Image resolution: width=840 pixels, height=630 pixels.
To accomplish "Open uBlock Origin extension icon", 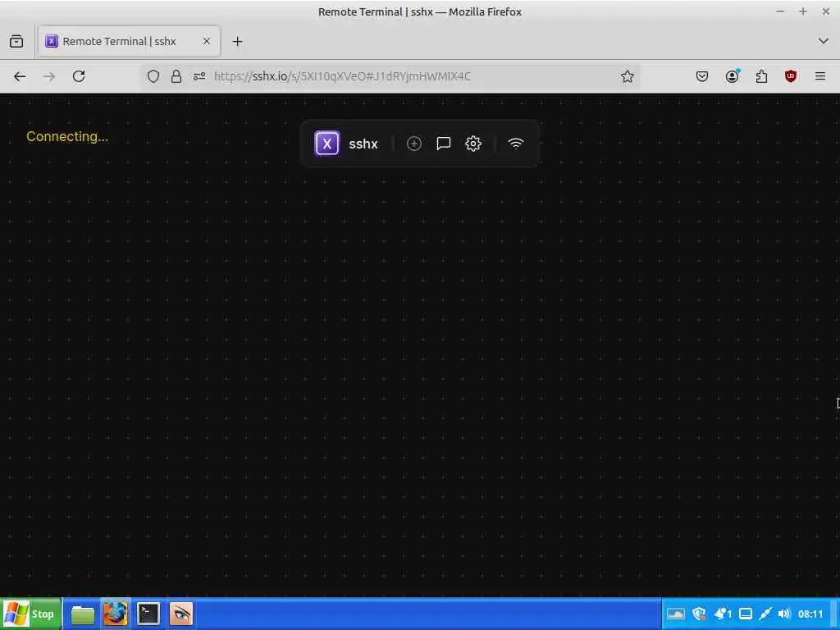I will (x=791, y=76).
